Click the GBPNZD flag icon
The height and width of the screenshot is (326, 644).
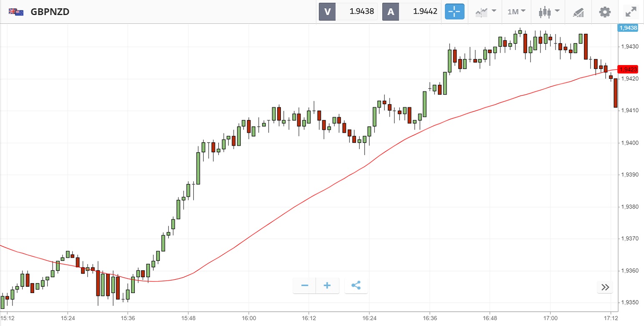coord(16,12)
